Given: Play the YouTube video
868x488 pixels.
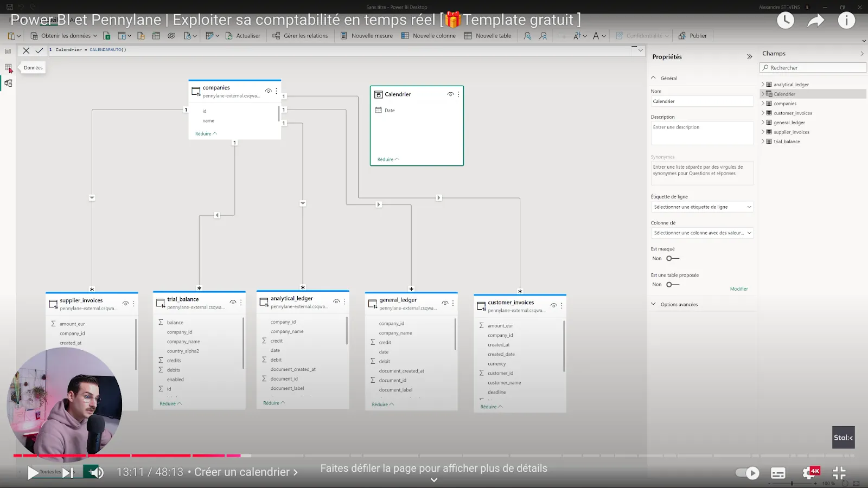Looking at the screenshot, I should click(33, 473).
